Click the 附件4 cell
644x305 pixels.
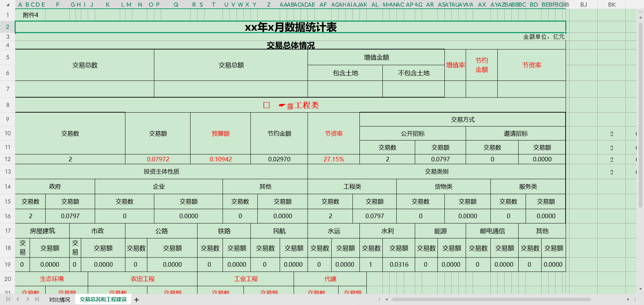(30, 15)
